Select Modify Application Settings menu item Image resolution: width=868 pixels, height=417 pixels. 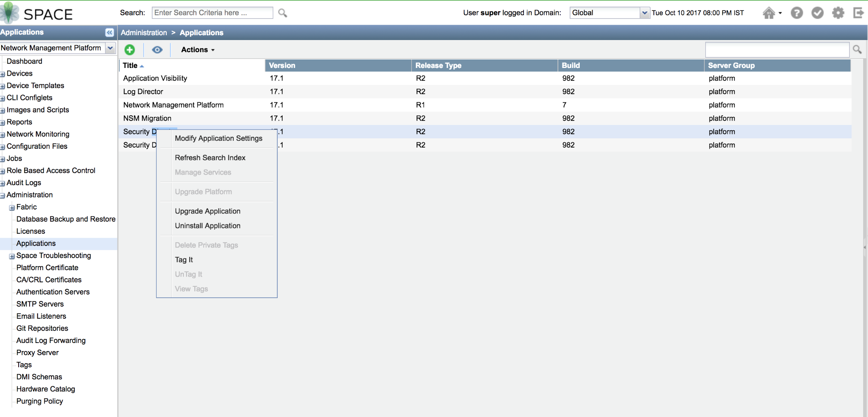[218, 138]
